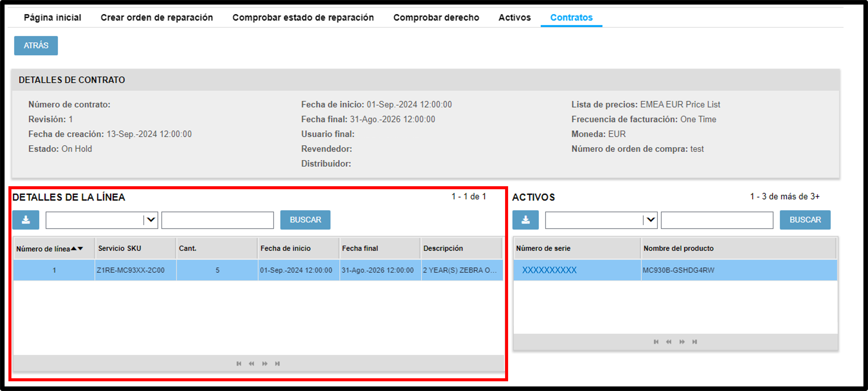
Task: Click the DETALLES DE CONTRATO panel header
Action: pyautogui.click(x=425, y=80)
